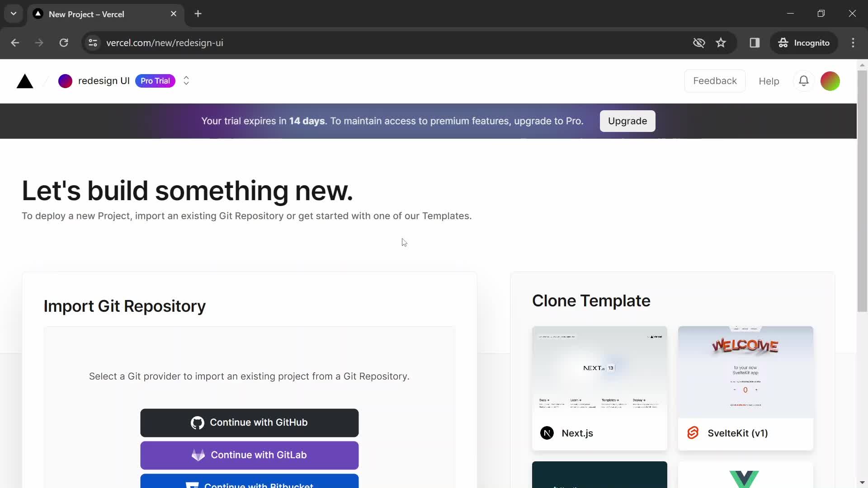Click the user avatar color icon

(x=830, y=80)
